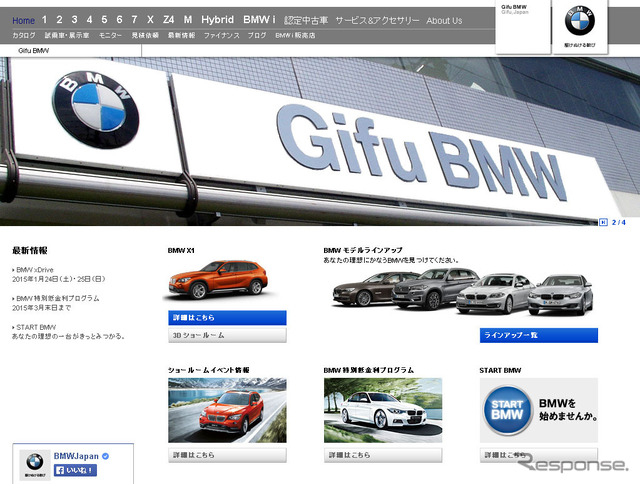
Task: Select the 3 Series menu item
Action: click(x=74, y=20)
